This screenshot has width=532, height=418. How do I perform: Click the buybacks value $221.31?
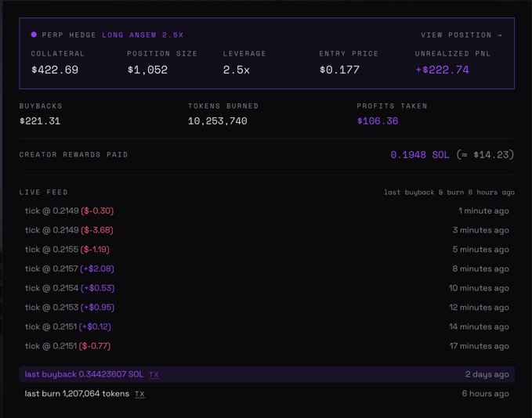[40, 121]
